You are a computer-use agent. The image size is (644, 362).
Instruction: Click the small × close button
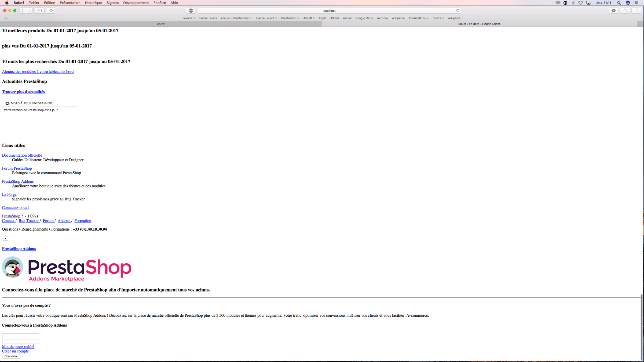pyautogui.click(x=5, y=238)
